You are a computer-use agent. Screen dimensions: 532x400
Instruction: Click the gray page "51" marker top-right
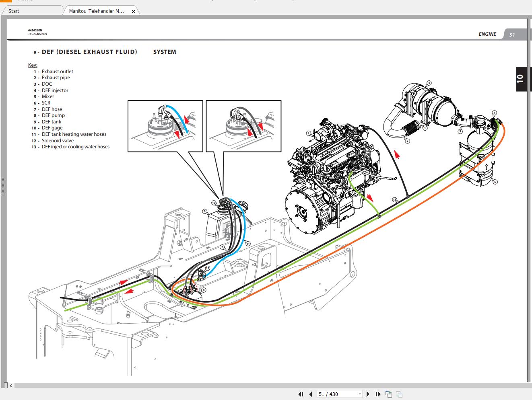(x=513, y=34)
